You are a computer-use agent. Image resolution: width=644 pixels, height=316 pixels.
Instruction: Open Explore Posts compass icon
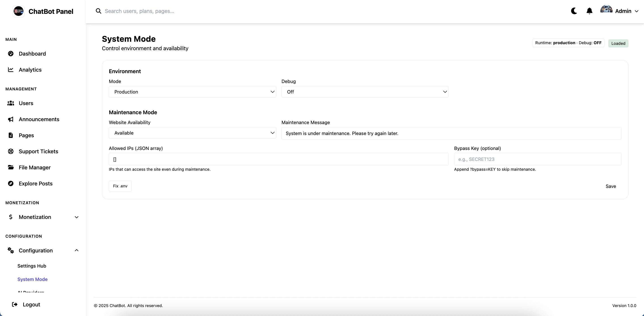pyautogui.click(x=11, y=183)
